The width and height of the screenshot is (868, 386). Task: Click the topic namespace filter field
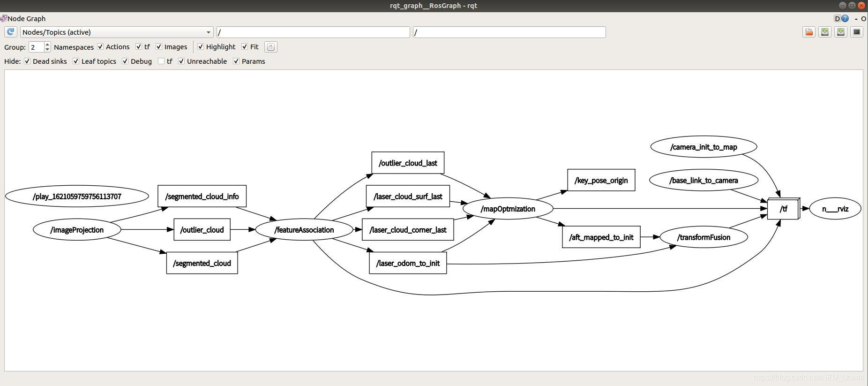point(509,32)
